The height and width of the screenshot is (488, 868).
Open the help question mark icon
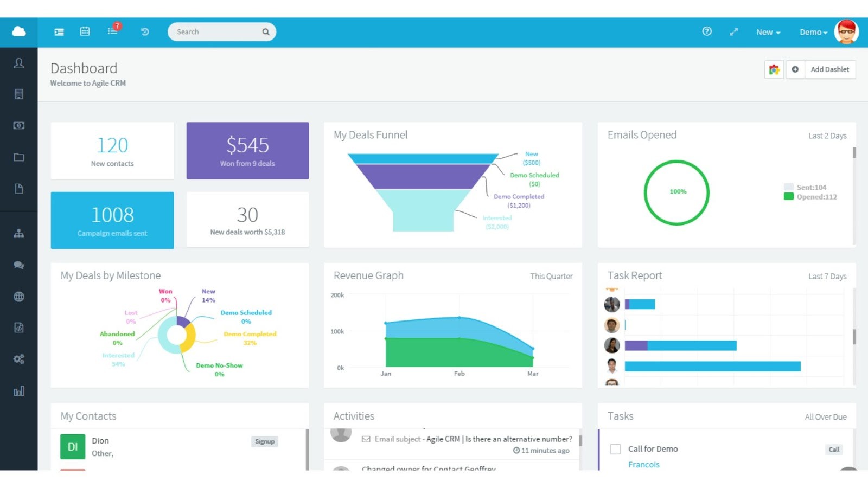click(706, 31)
